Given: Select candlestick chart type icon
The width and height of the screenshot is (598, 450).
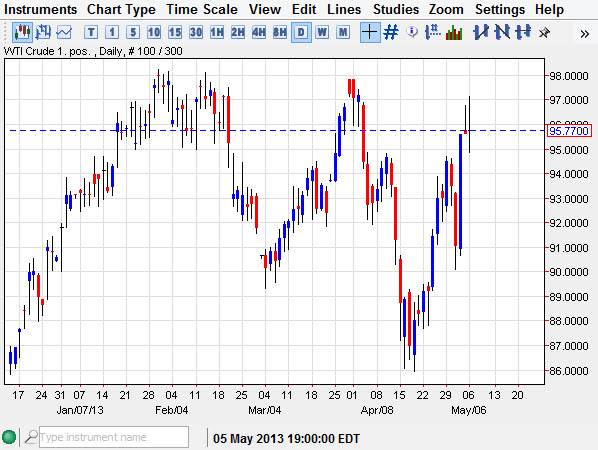Looking at the screenshot, I should click(22, 32).
